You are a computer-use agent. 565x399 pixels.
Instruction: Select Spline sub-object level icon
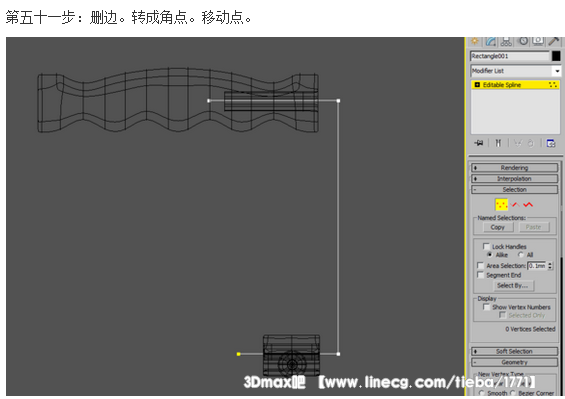pos(528,205)
